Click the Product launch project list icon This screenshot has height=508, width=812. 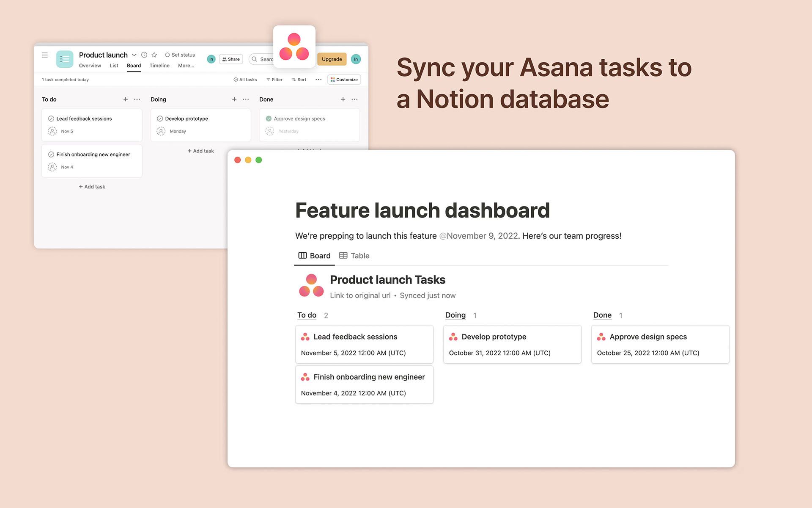pyautogui.click(x=65, y=59)
